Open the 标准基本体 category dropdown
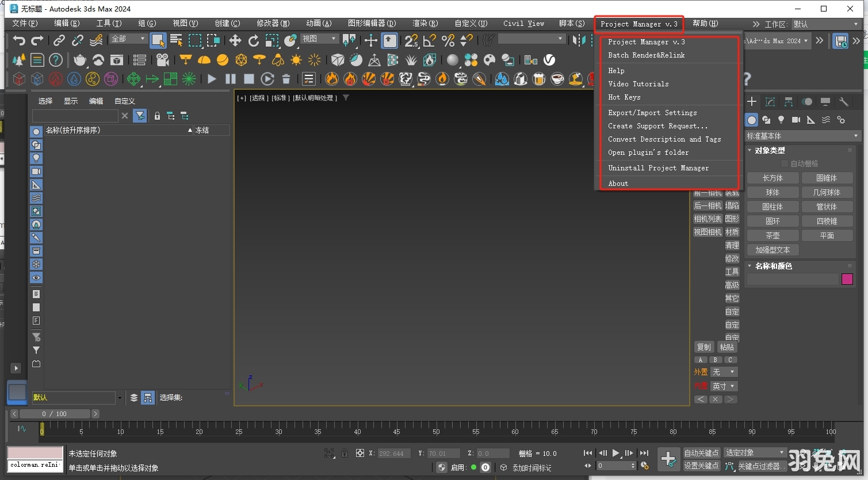This screenshot has height=480, width=868. pos(801,135)
